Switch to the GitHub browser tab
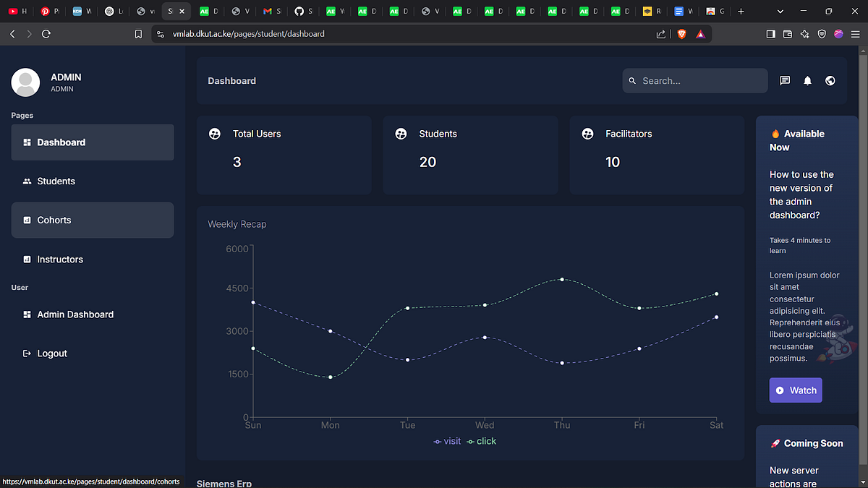Image resolution: width=868 pixels, height=488 pixels. point(304,12)
